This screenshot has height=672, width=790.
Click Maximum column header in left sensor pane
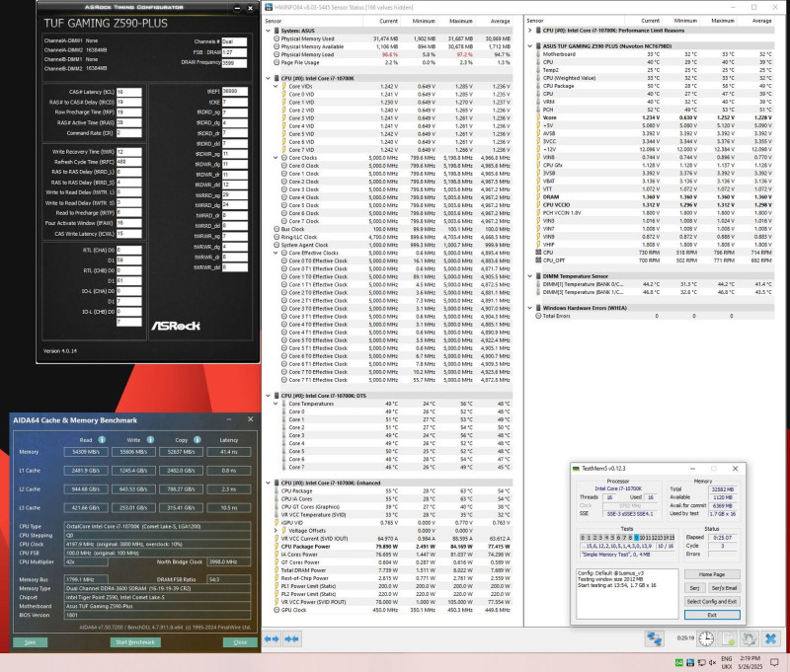tap(461, 21)
